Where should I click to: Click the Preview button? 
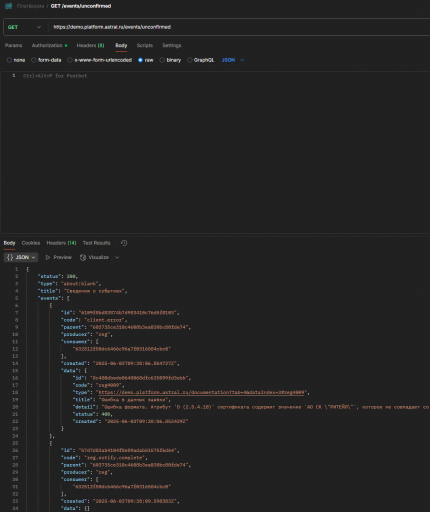pyautogui.click(x=58, y=257)
